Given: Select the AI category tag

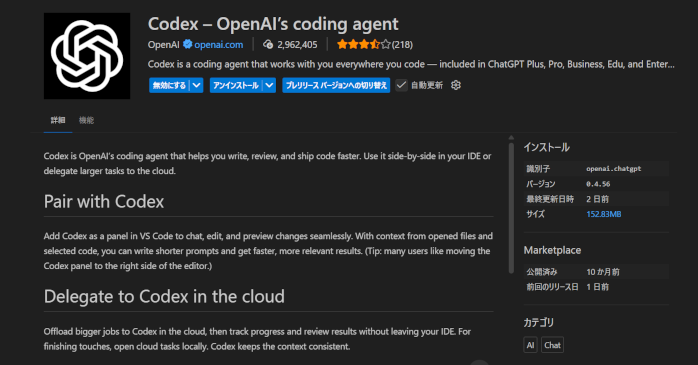Looking at the screenshot, I should [x=530, y=345].
